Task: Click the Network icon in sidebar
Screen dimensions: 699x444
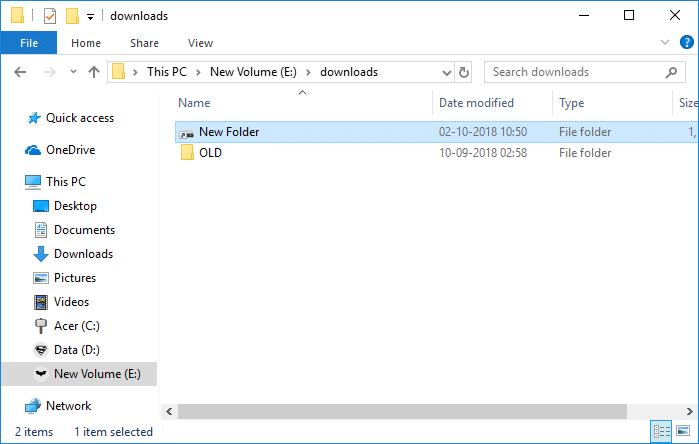Action: click(x=33, y=406)
